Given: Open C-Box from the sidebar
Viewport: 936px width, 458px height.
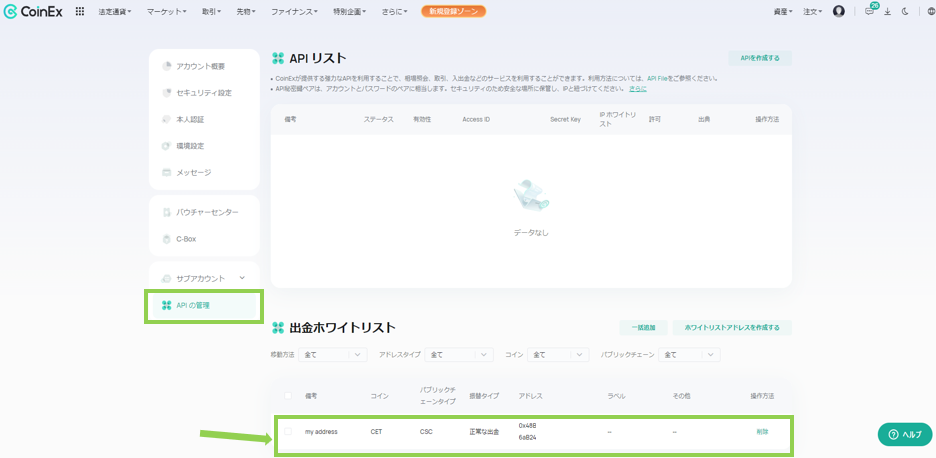Looking at the screenshot, I should (186, 239).
